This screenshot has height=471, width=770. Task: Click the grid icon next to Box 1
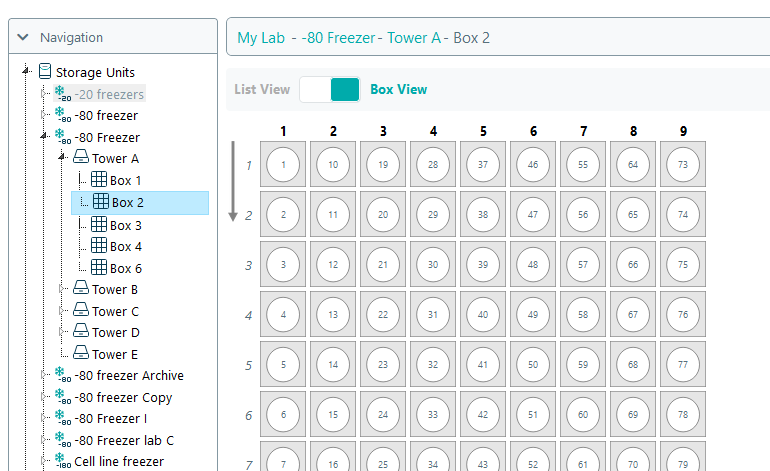coord(99,180)
